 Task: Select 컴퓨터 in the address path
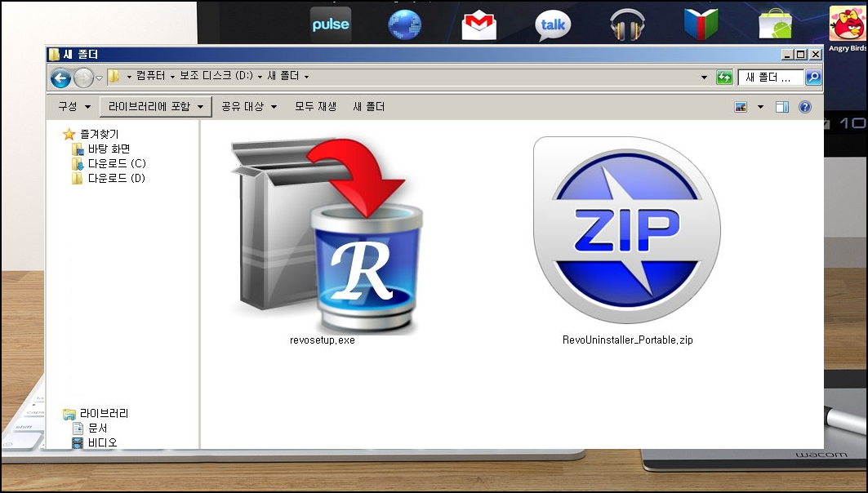coord(150,76)
